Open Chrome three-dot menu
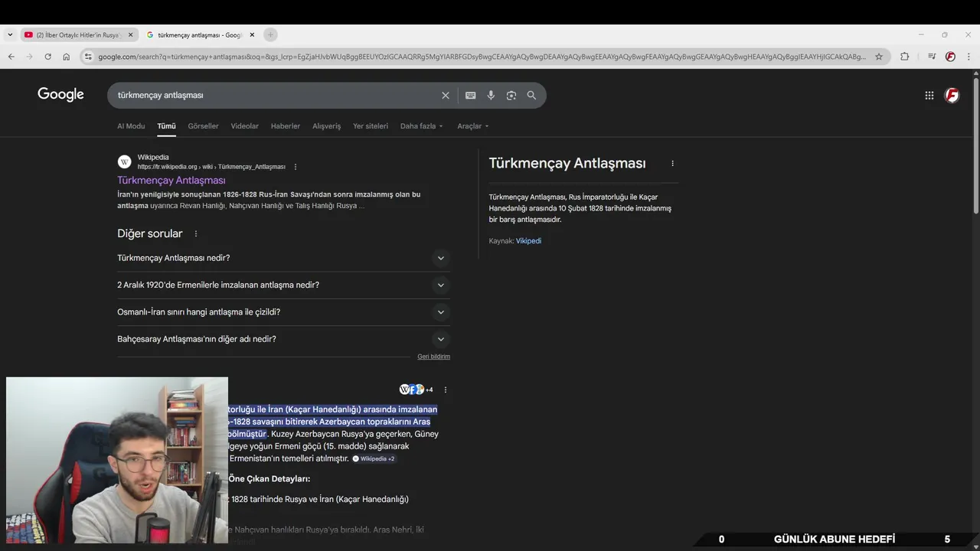This screenshot has width=980, height=551. pyautogui.click(x=969, y=57)
